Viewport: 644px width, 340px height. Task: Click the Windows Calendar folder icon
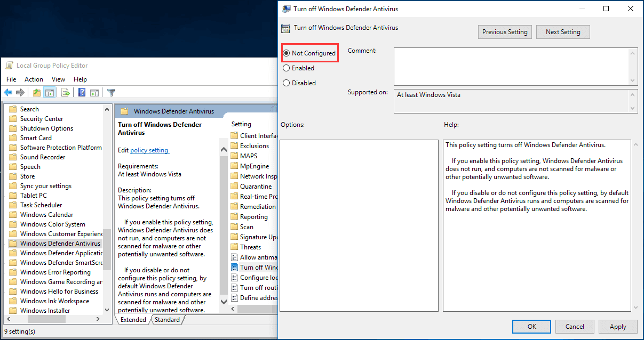[x=13, y=215]
